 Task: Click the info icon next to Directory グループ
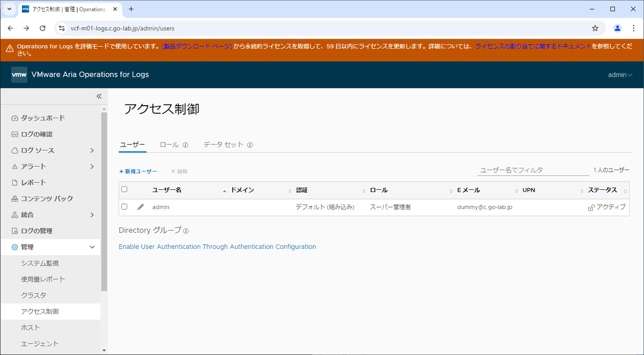coord(186,231)
